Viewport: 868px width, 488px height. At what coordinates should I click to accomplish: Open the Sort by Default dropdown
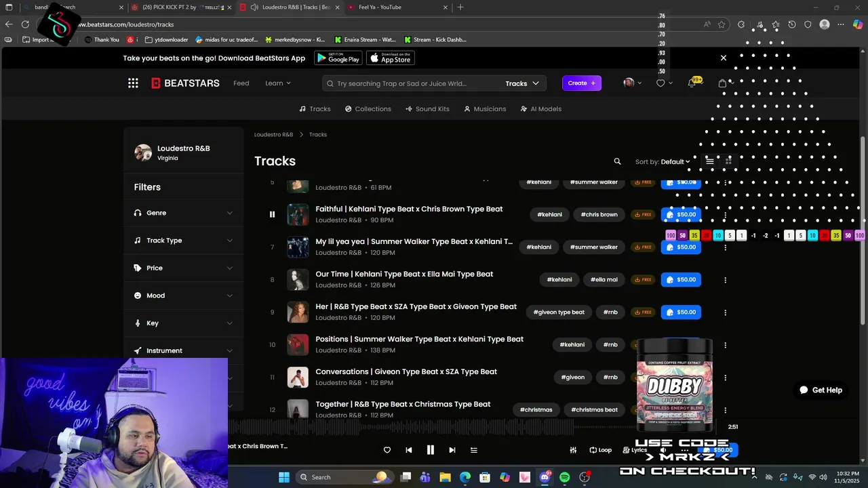663,162
